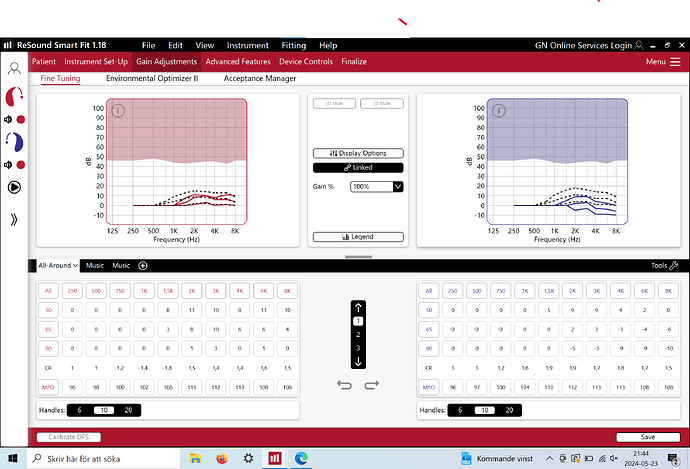Toggle right-ear 50 dB input level row

coord(48,310)
